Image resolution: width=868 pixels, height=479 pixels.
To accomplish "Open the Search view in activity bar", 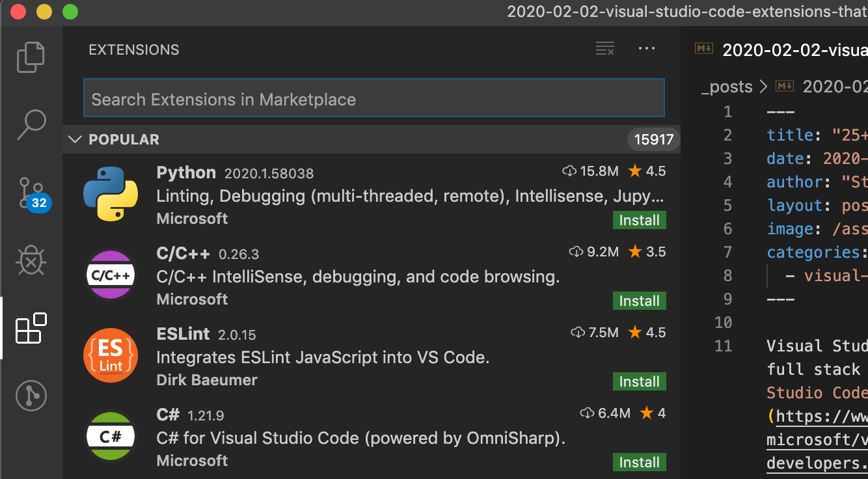I will click(31, 124).
